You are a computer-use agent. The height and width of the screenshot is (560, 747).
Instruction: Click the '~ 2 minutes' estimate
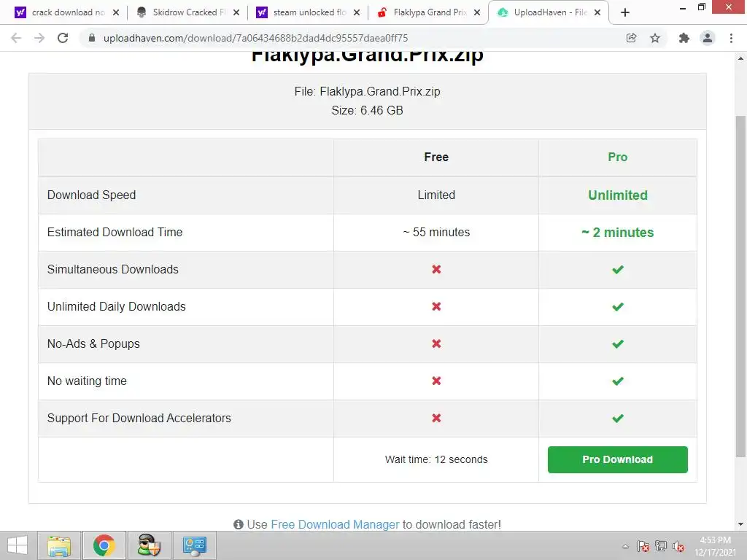617,233
